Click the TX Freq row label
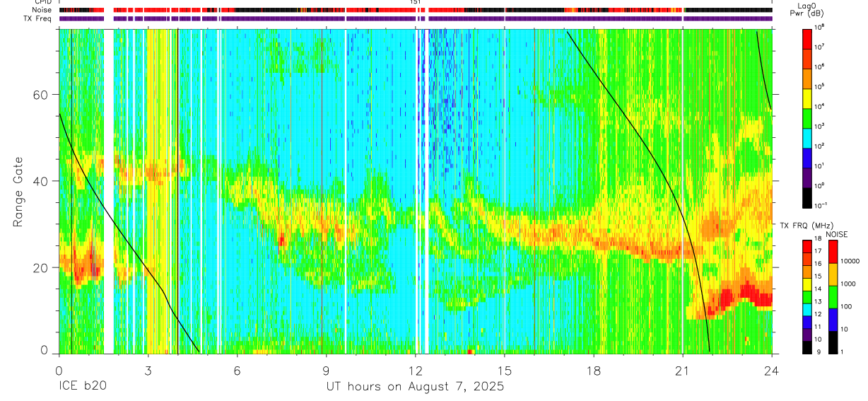 coord(37,18)
